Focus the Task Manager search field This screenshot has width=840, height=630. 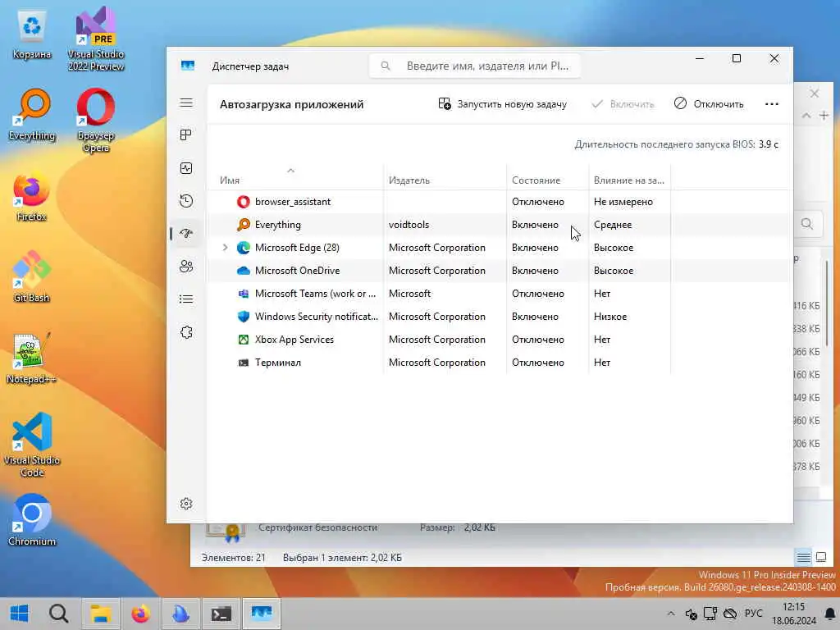click(475, 66)
